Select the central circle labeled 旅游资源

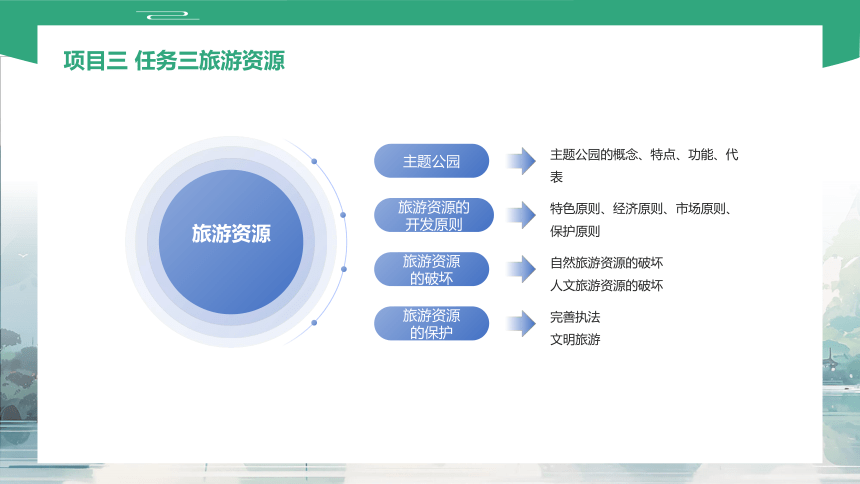point(231,241)
